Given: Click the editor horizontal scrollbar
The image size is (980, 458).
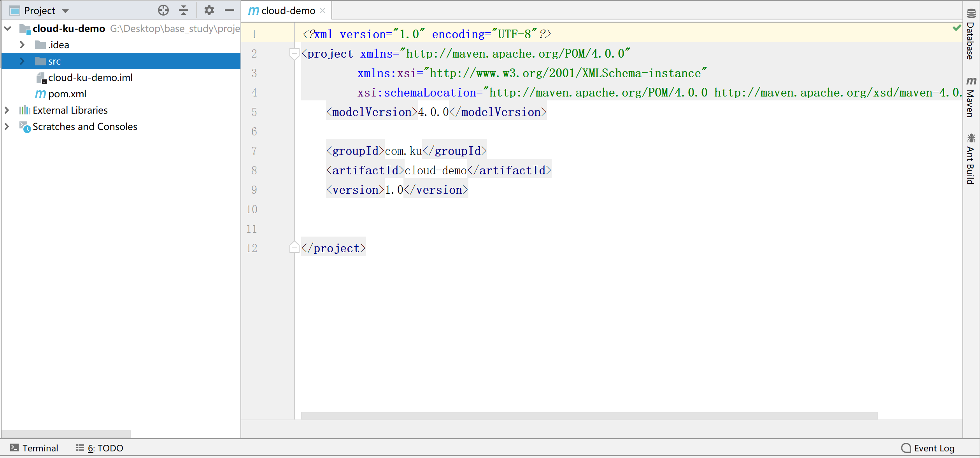Looking at the screenshot, I should click(x=589, y=415).
